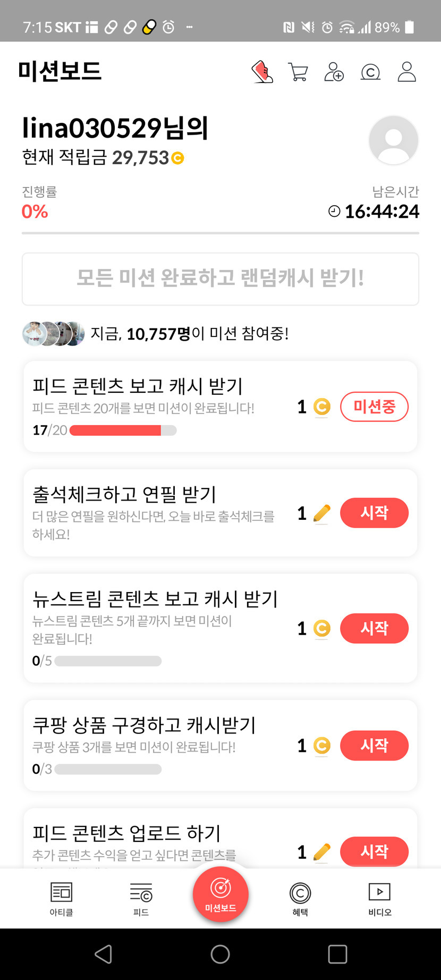This screenshot has width=441, height=980.
Task: Open the shopping cart icon
Action: point(298,72)
